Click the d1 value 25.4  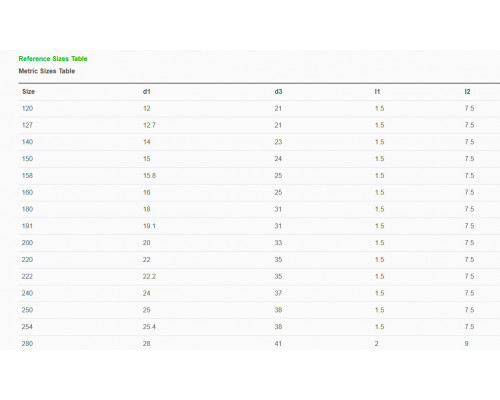click(x=149, y=327)
